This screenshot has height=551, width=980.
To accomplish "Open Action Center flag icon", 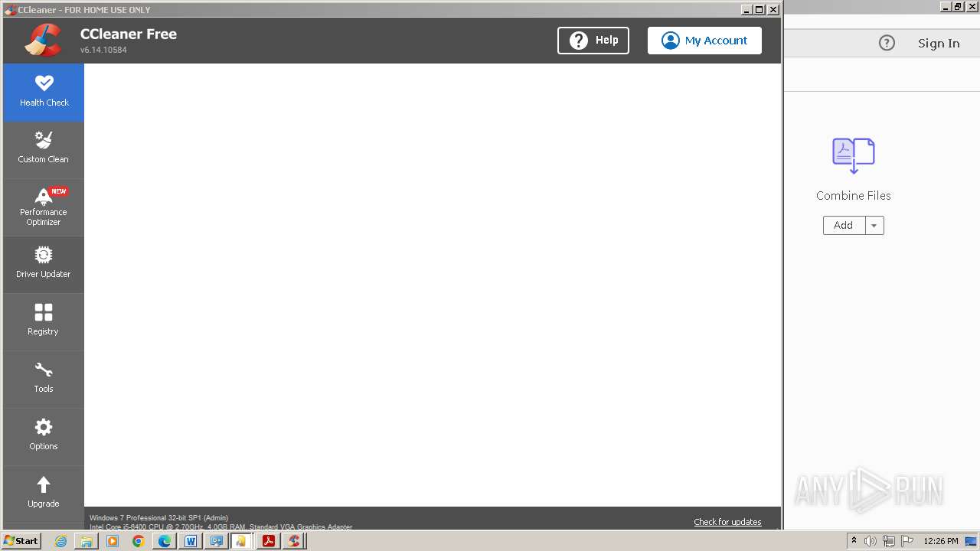I will [x=907, y=541].
